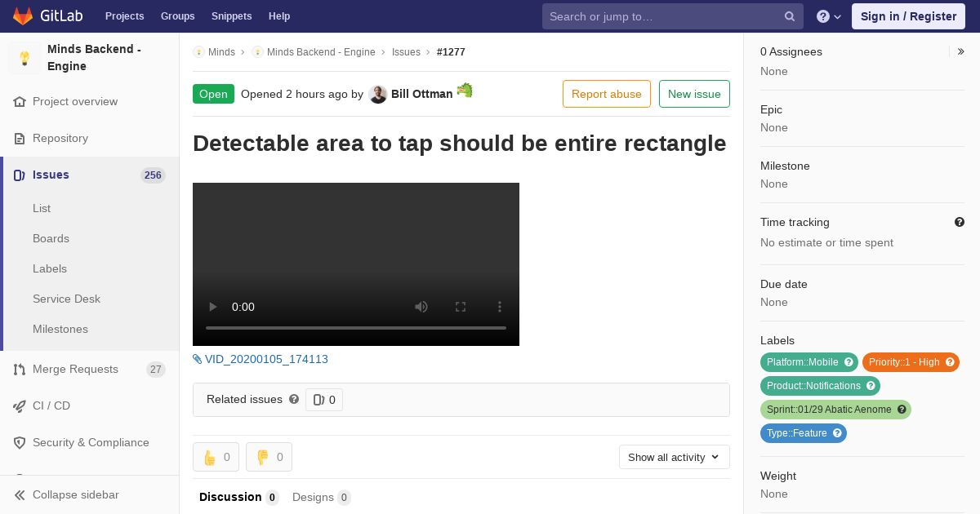This screenshot has width=980, height=514.
Task: Click the Minds breadcrumb link
Action: click(221, 52)
